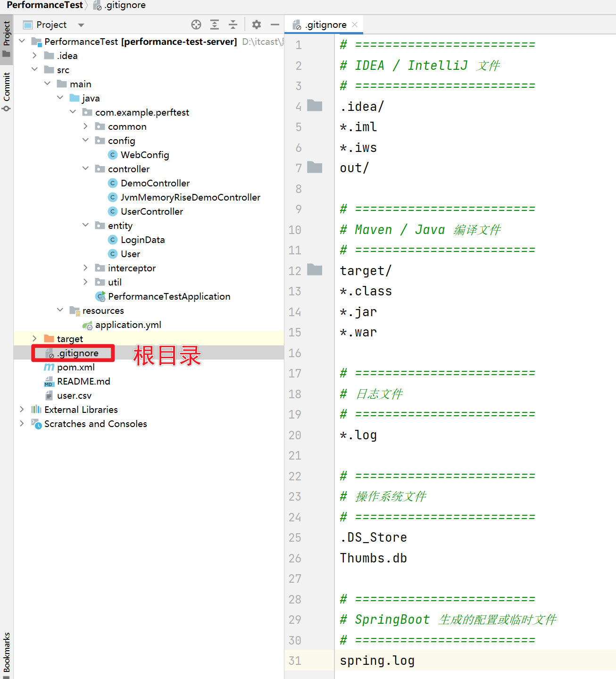
Task: Place cursor on spring.log line in editor
Action: point(377,661)
